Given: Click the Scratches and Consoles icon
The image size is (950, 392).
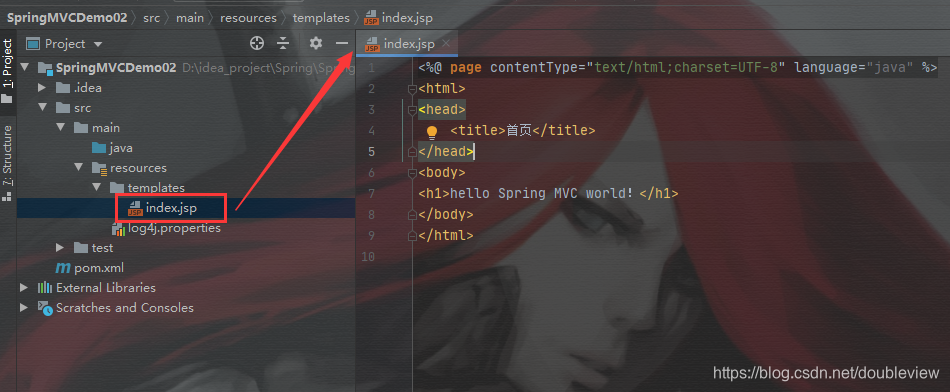Looking at the screenshot, I should [45, 308].
